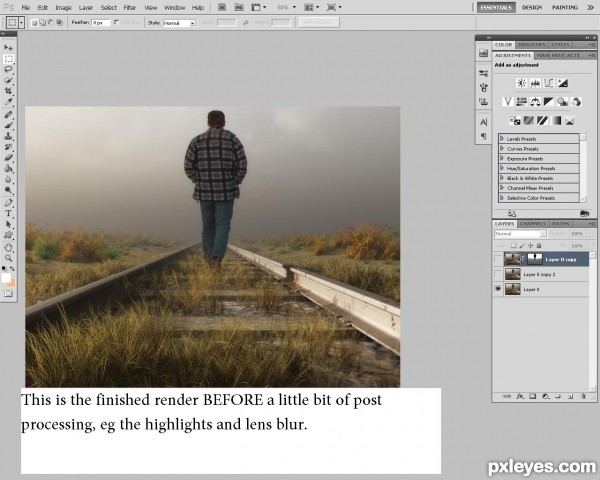Click the delete layer trash icon

584,397
